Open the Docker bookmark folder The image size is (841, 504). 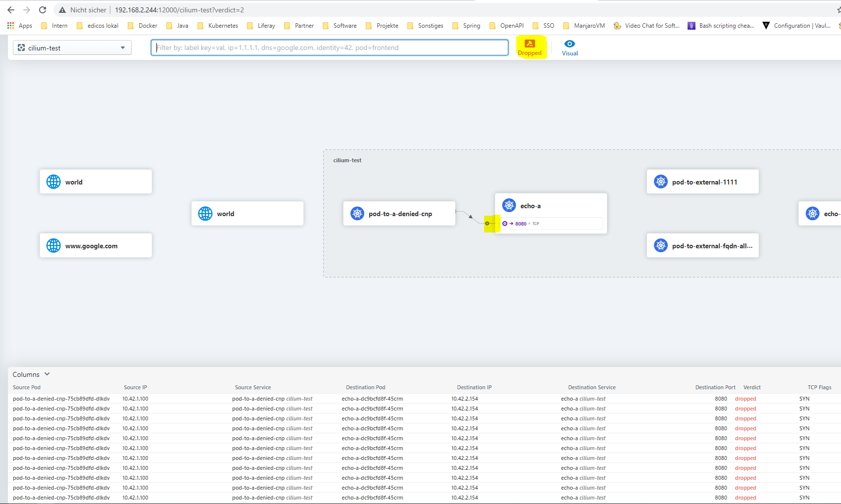coord(143,26)
